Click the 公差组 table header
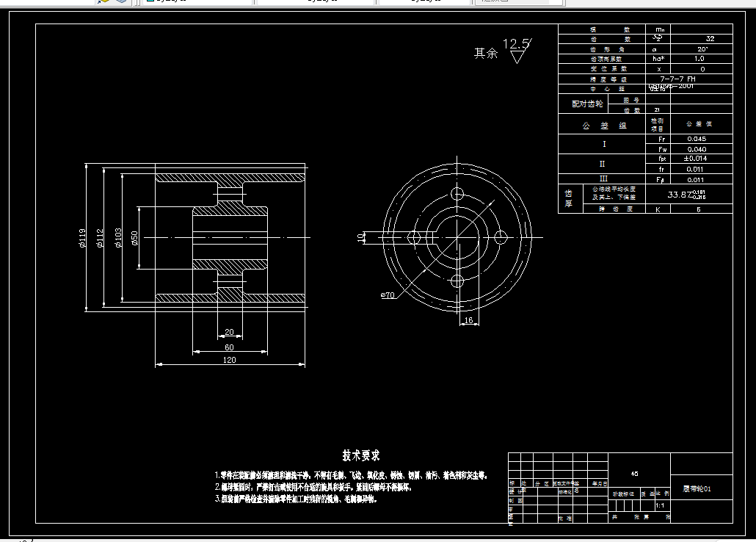 pyautogui.click(x=604, y=126)
